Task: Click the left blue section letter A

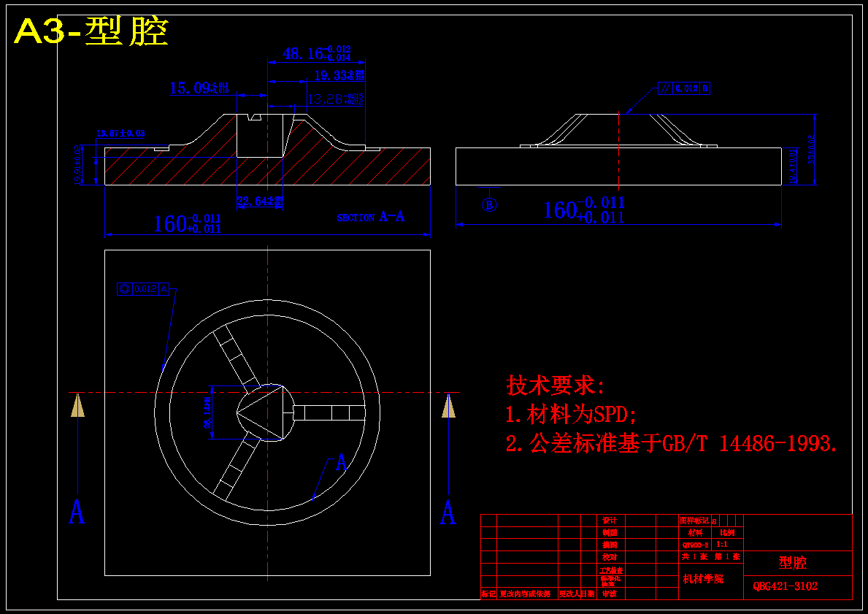Action: pos(77,512)
